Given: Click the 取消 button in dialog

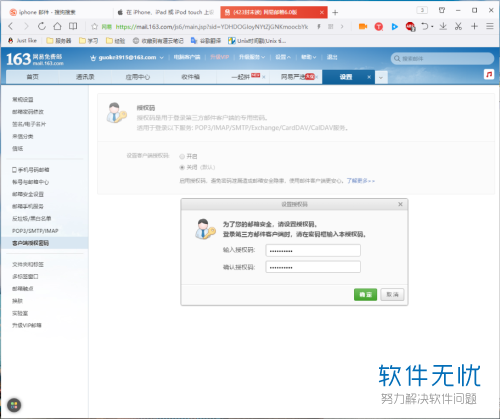Looking at the screenshot, I should (x=392, y=294).
